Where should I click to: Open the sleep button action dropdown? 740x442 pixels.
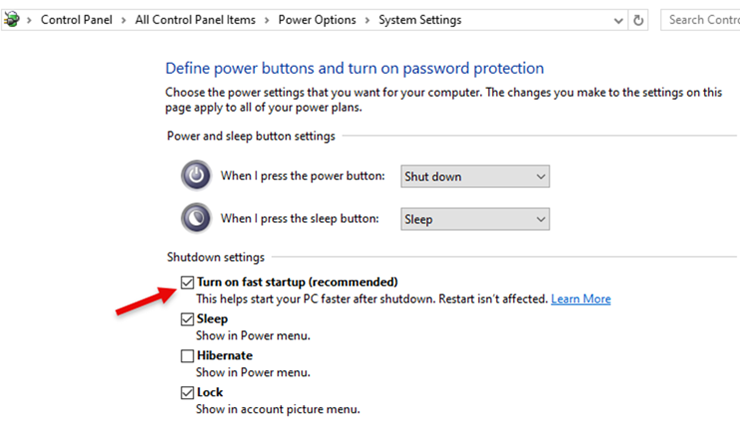[x=475, y=219]
